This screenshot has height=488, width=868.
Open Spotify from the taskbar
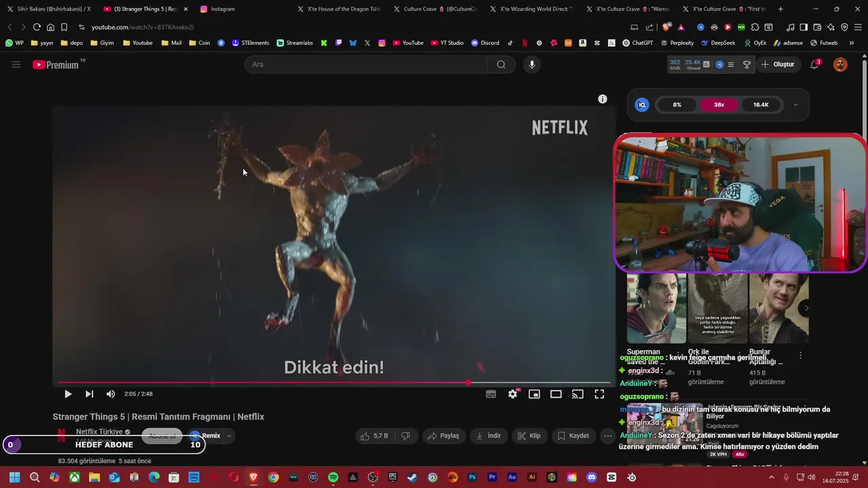pos(333,477)
